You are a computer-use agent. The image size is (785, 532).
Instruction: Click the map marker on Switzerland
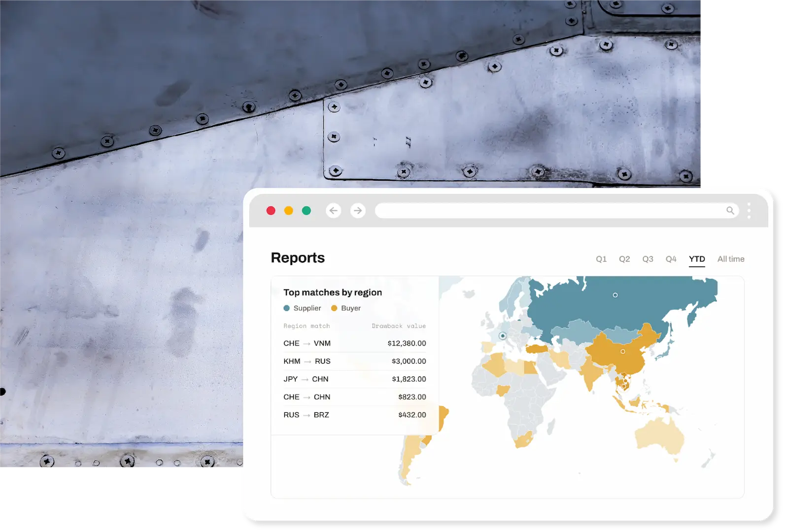tap(503, 336)
